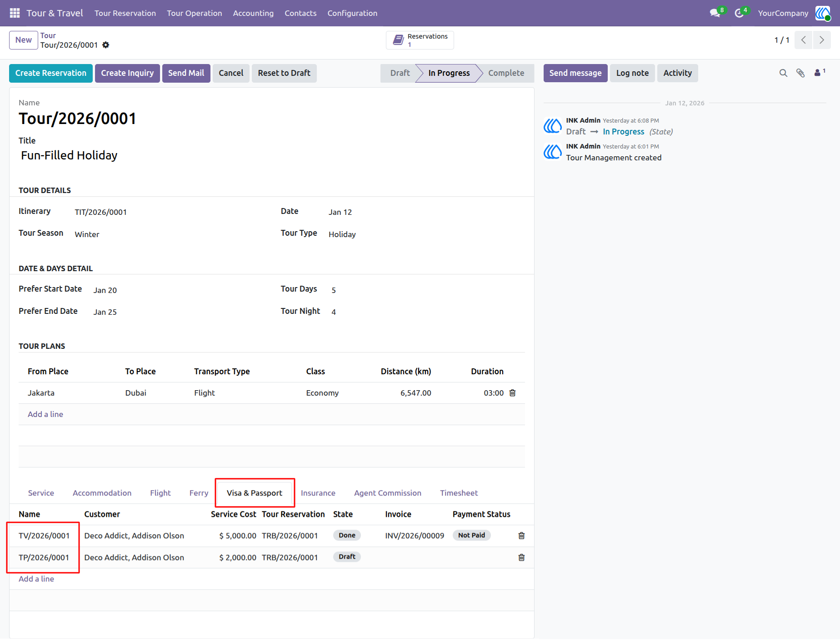Open the Configuration menu
This screenshot has height=640, width=840.
(352, 13)
